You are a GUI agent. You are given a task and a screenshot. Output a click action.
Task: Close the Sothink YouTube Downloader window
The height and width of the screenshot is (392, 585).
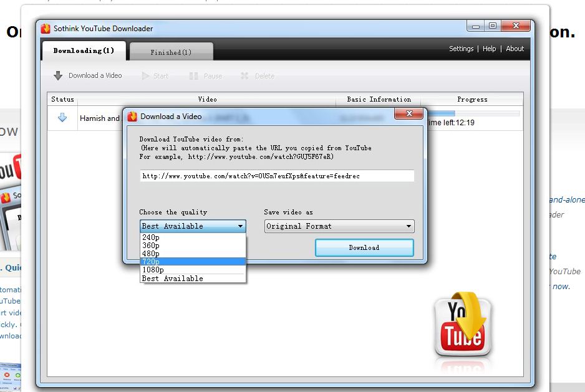coord(516,26)
